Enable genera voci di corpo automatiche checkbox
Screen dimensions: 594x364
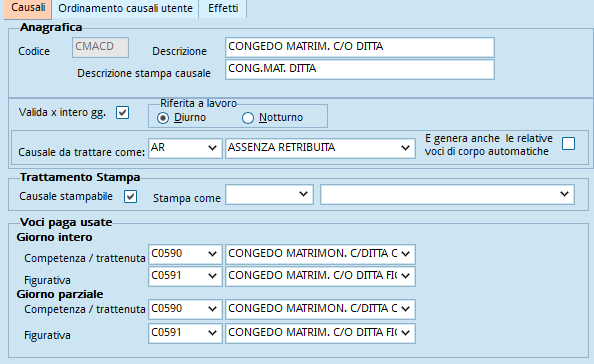click(568, 144)
